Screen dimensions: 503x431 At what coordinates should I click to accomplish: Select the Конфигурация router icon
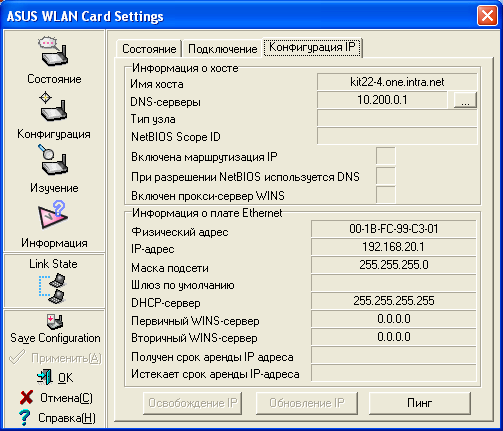tap(54, 107)
